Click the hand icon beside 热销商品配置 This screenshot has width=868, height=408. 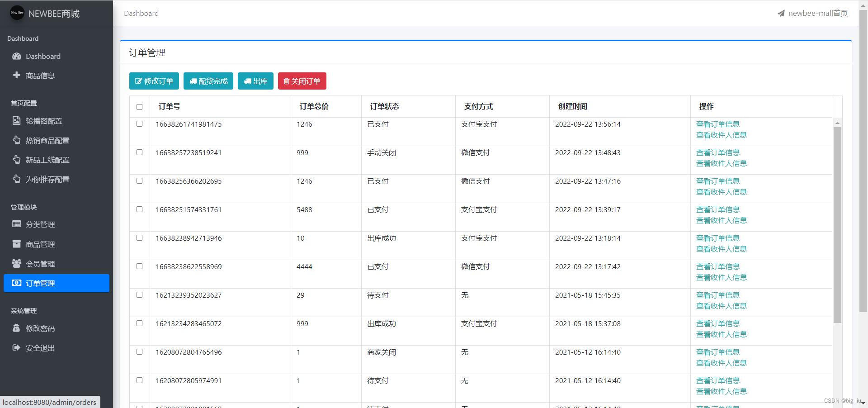pyautogui.click(x=17, y=140)
